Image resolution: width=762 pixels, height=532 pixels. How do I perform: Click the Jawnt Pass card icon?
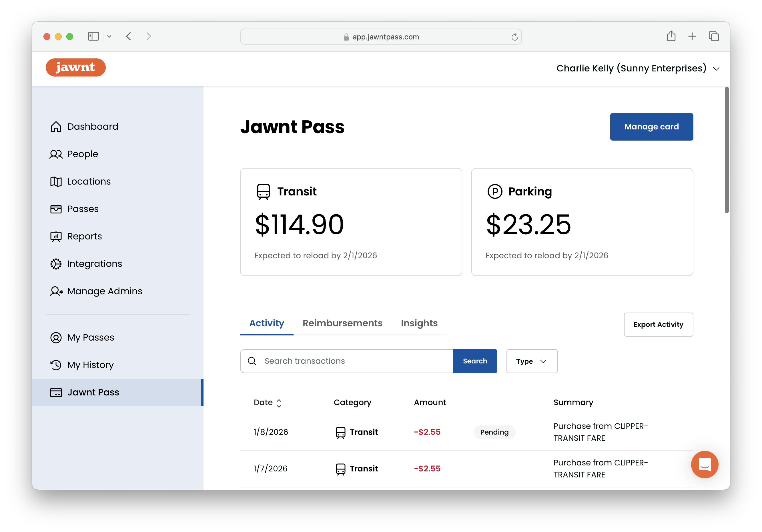tap(56, 392)
